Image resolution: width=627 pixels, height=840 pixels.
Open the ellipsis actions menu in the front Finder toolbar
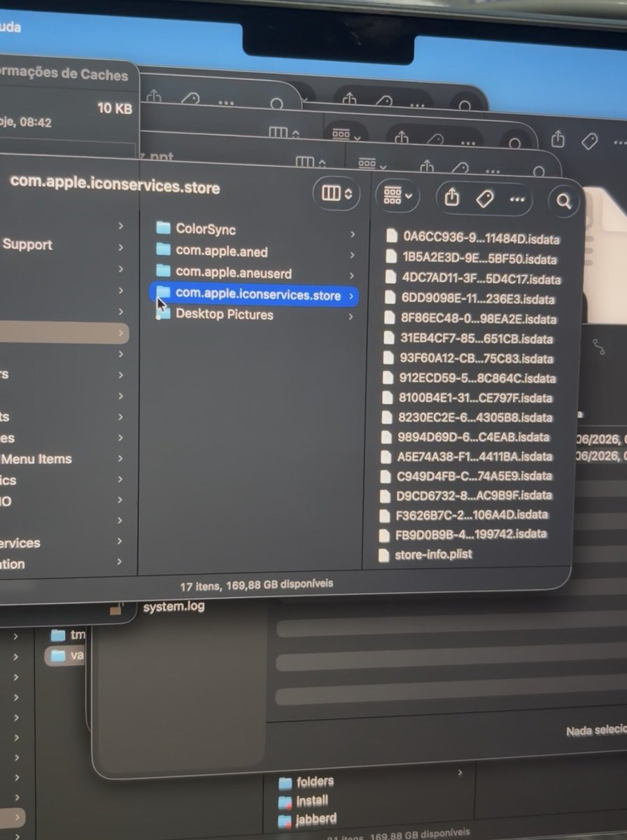click(517, 200)
